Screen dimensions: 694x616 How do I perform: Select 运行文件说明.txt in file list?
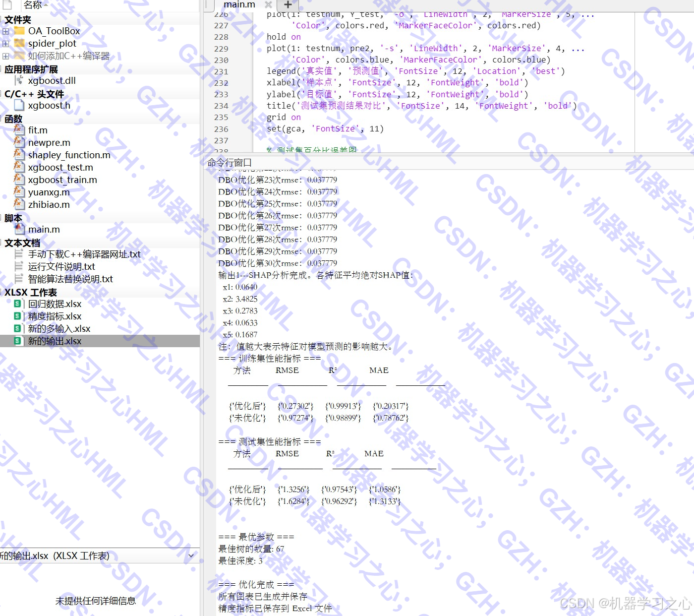pos(61,266)
